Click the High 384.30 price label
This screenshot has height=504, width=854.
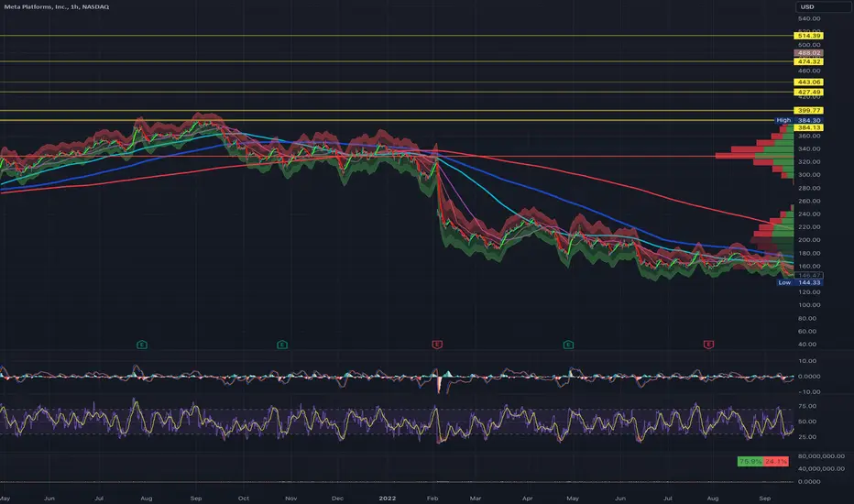click(799, 120)
